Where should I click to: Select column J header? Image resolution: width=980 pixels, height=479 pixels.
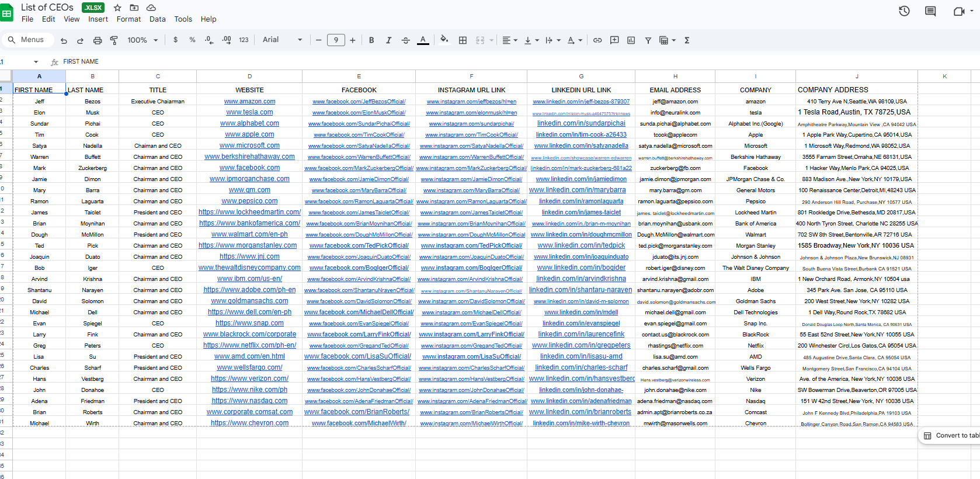pyautogui.click(x=857, y=77)
